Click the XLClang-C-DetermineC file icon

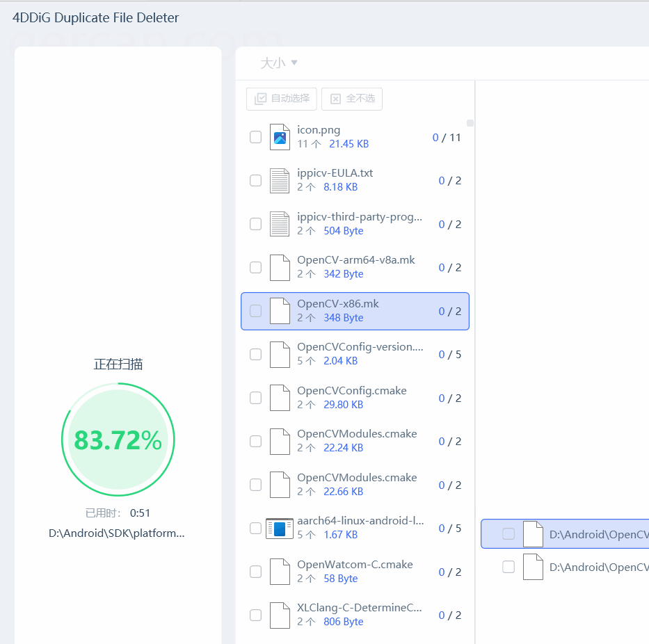coord(280,615)
